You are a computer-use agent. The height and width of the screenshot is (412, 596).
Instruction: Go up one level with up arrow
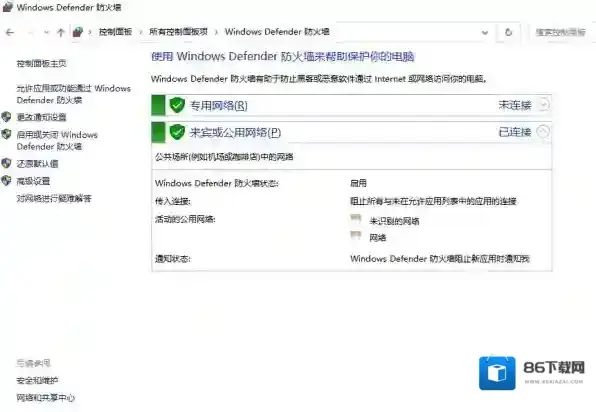[60, 33]
